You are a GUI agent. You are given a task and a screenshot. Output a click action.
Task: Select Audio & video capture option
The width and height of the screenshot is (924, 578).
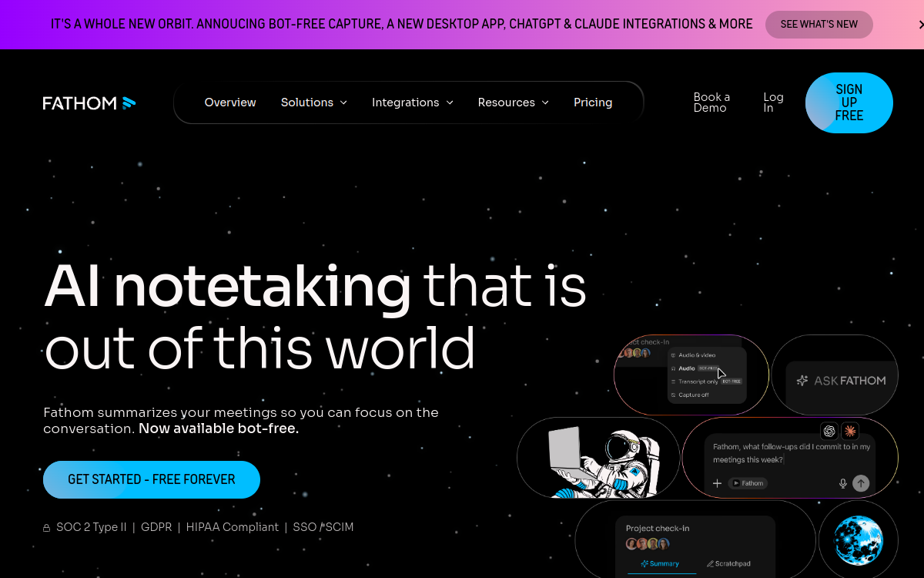coord(693,355)
